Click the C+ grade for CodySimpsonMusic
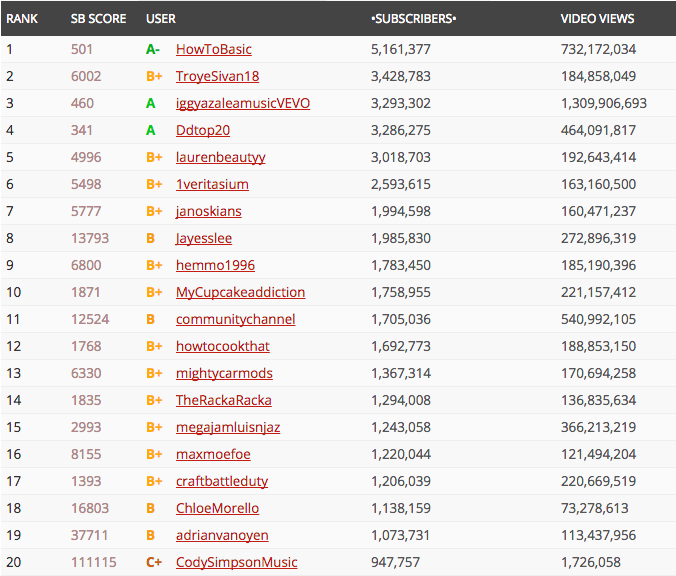Screen dimensions: 676x576 click(x=154, y=562)
